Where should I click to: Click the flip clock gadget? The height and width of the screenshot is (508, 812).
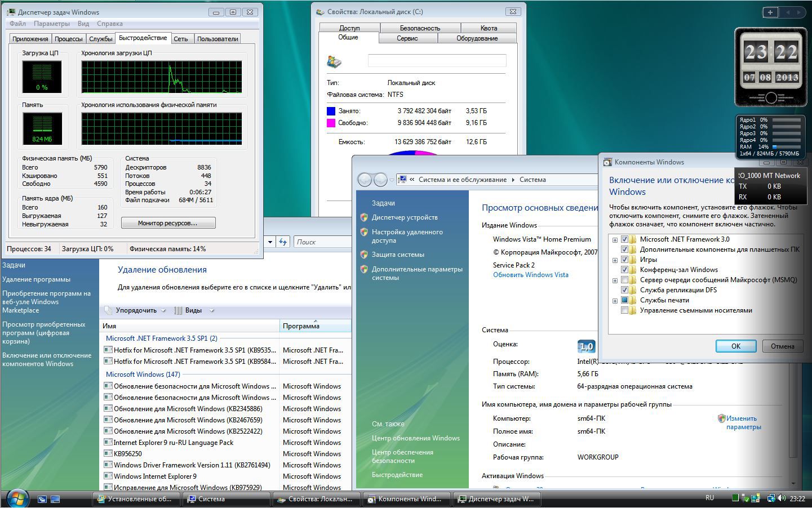[771, 68]
